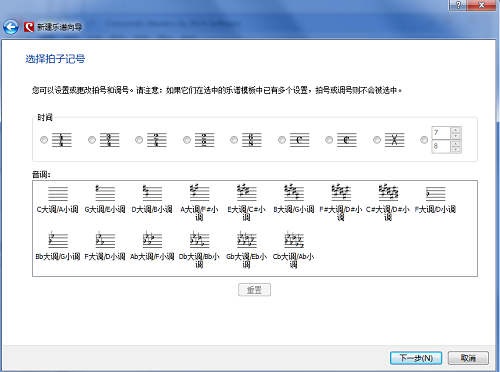Image resolution: width=500 pixels, height=372 pixels.
Task: Select the 4/4 time signature radio
Action: tap(44, 140)
